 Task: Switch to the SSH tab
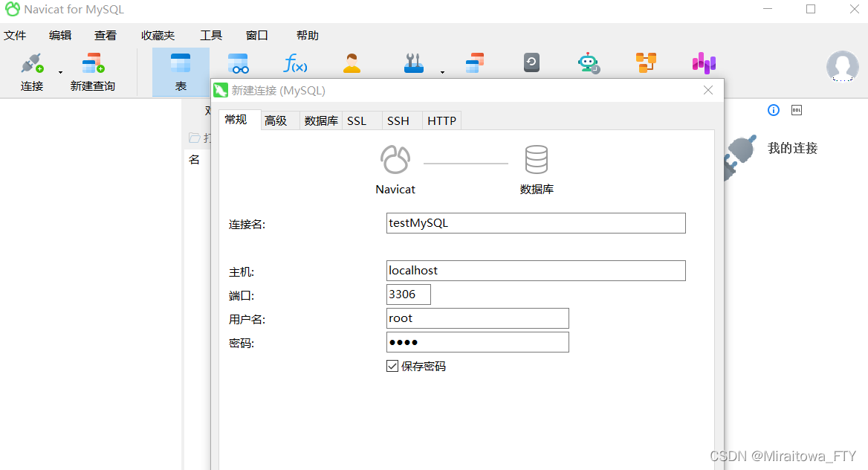(x=398, y=120)
